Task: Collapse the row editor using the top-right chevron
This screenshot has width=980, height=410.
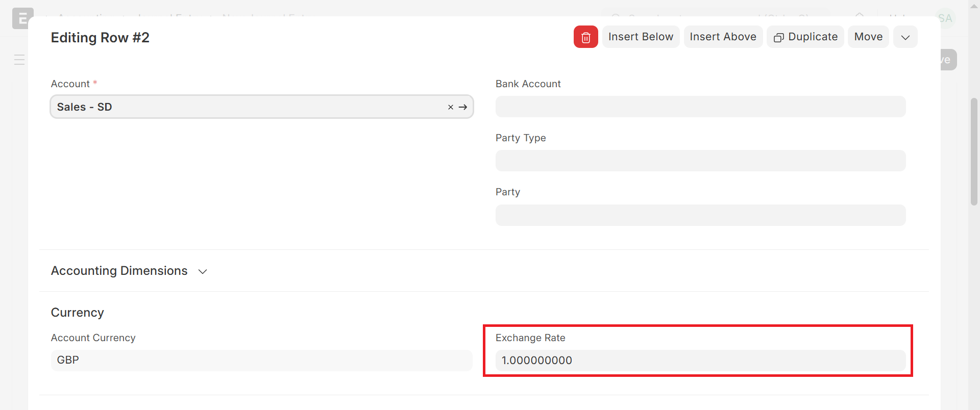Action: (905, 37)
